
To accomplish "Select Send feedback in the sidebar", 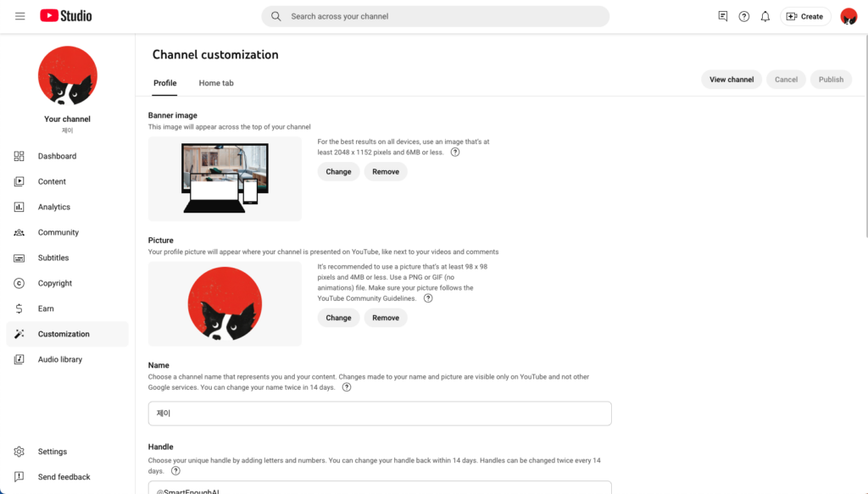I will click(68, 477).
